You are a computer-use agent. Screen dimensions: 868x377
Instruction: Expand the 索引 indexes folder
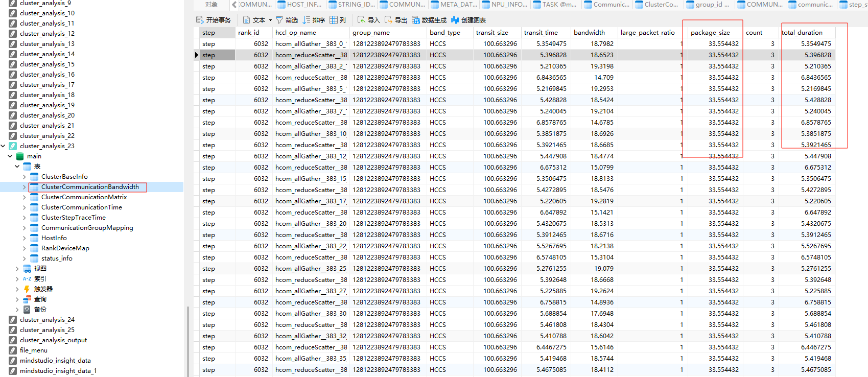(17, 279)
